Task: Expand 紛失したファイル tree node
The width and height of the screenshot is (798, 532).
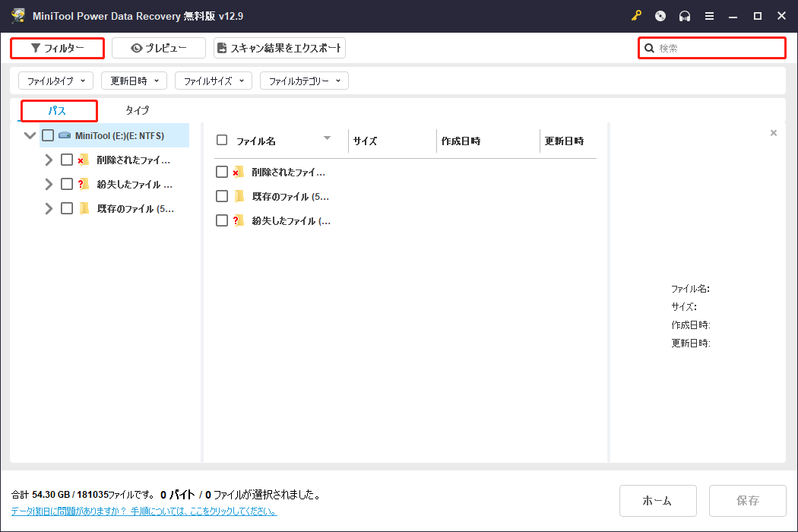Action: (49, 184)
